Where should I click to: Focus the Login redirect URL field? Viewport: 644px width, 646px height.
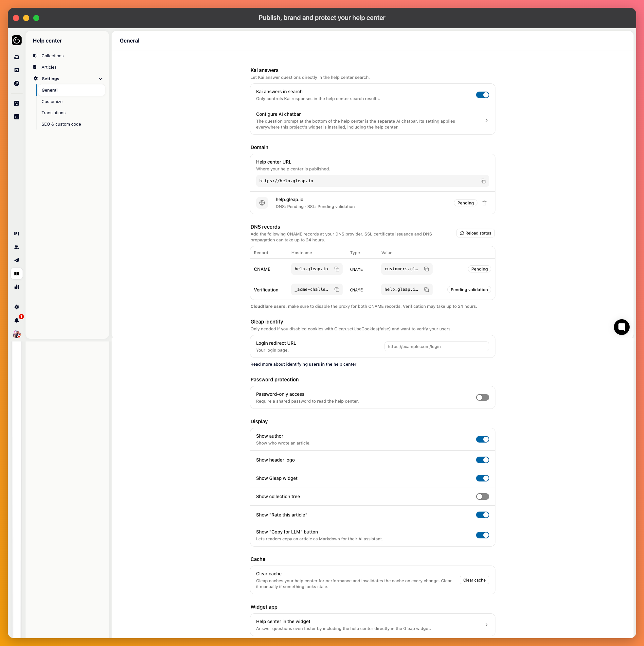pos(437,346)
